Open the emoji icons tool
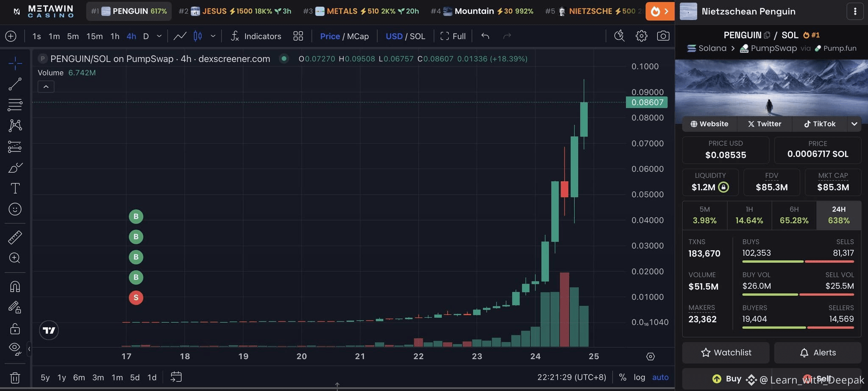This screenshot has width=868, height=391. tap(15, 209)
